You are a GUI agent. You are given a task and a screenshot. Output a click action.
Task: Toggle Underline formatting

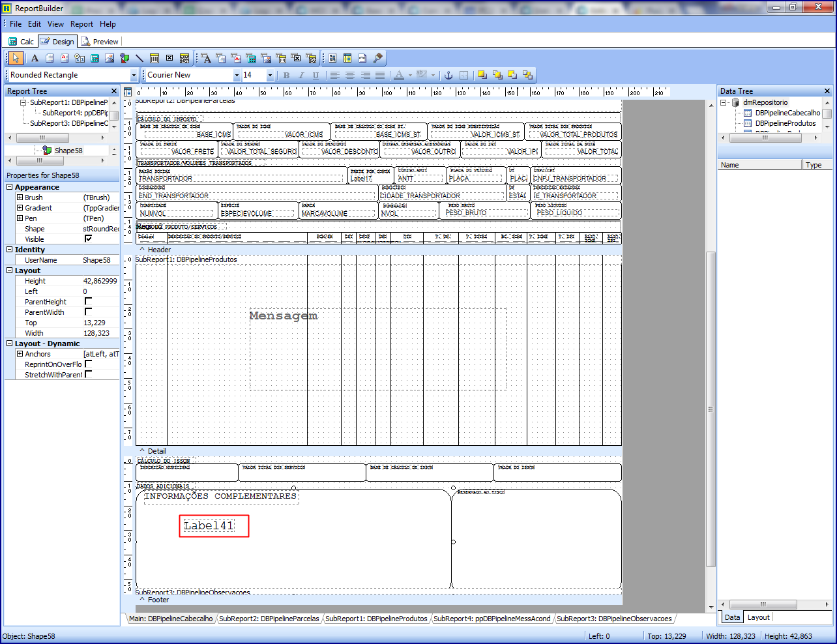pyautogui.click(x=316, y=75)
